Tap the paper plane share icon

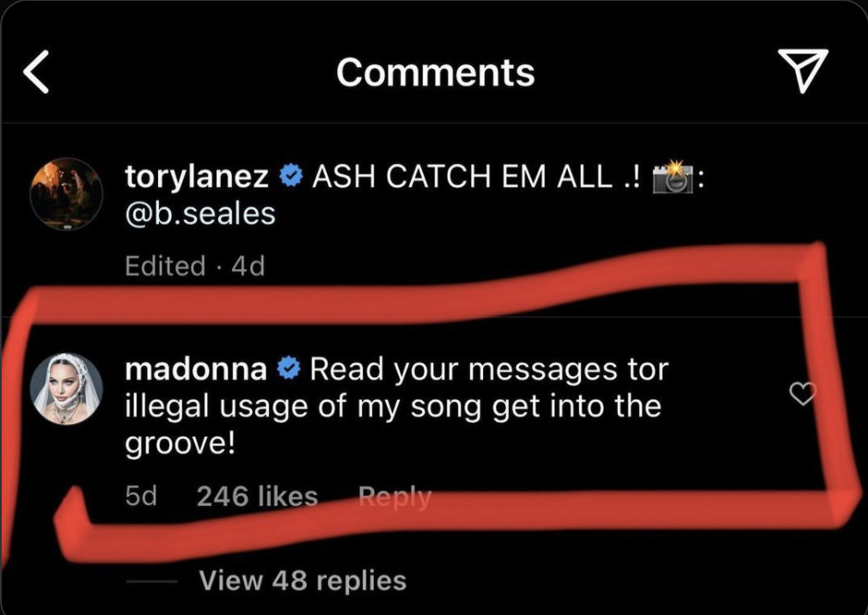803,70
